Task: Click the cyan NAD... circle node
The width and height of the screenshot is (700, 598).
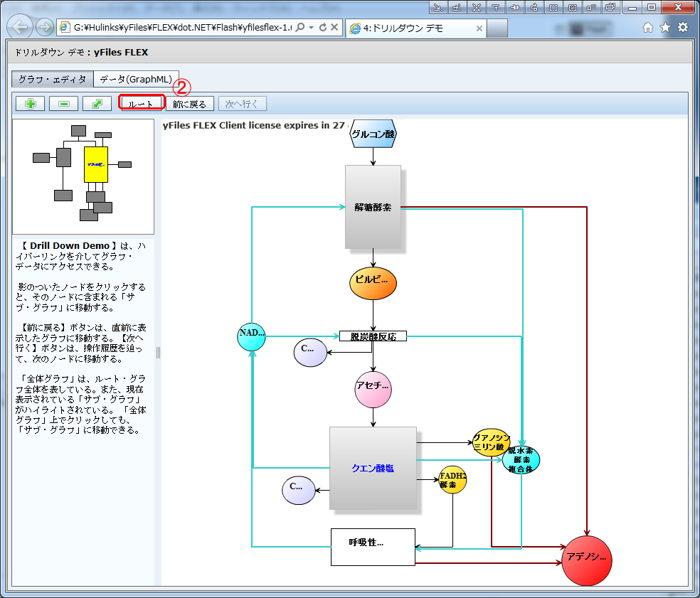Action: point(251,336)
